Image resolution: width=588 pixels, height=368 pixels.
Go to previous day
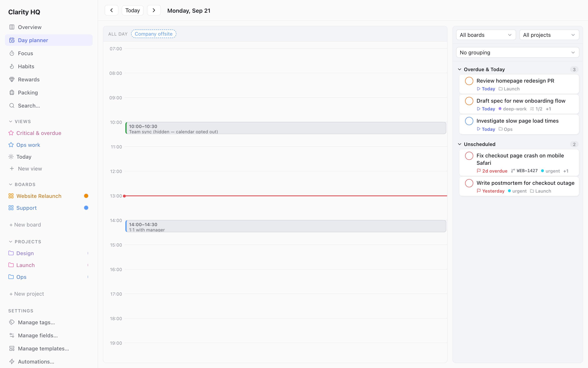click(111, 10)
